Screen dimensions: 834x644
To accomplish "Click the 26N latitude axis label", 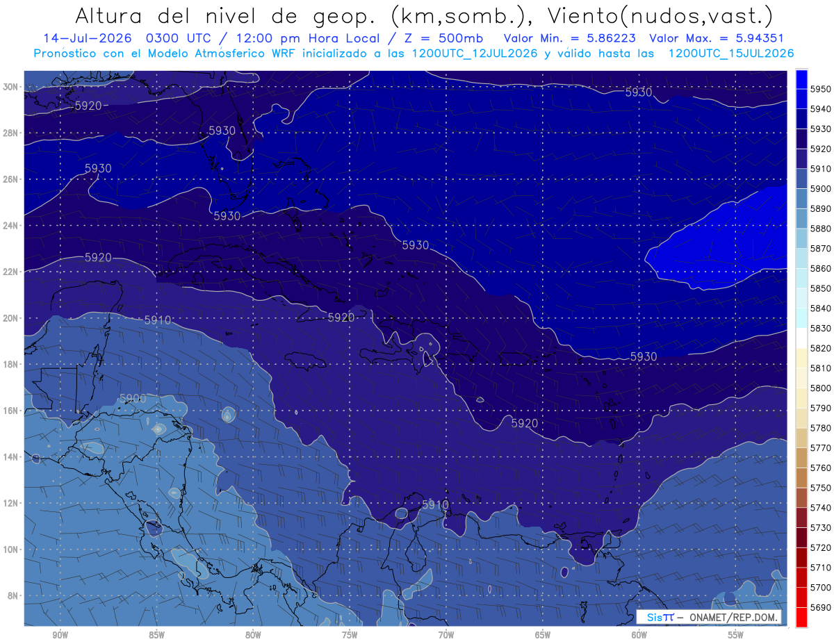I will (11, 179).
